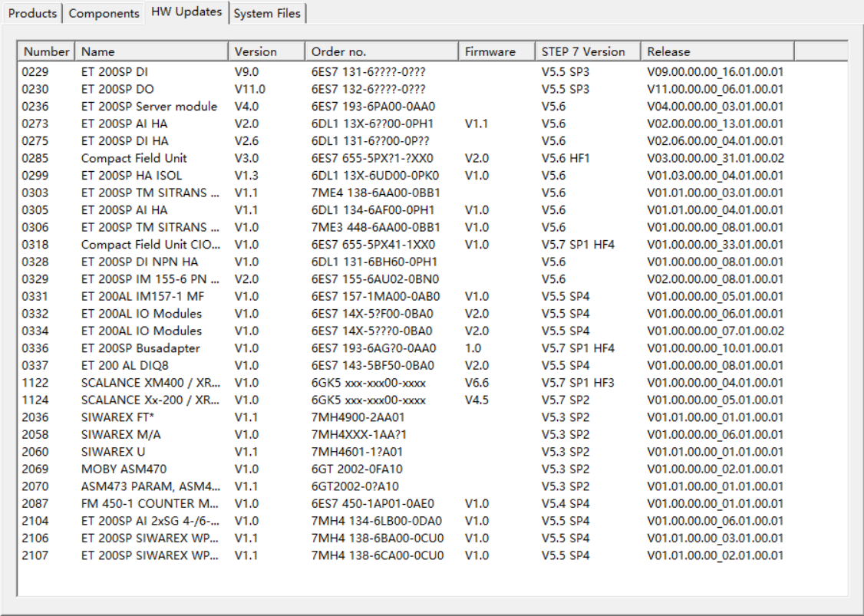Select the ET 200 AL DIQ8 entry
The image size is (864, 616).
124,365
